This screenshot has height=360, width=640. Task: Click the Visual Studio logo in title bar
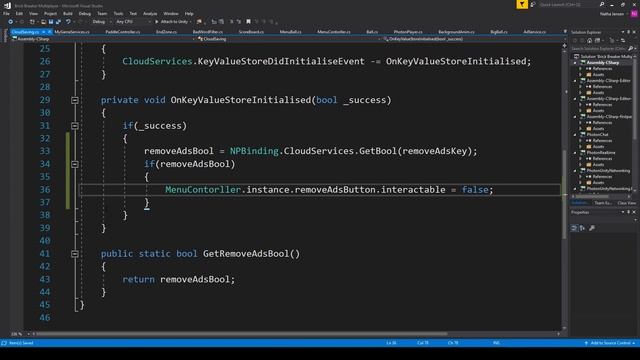[x=7, y=5]
